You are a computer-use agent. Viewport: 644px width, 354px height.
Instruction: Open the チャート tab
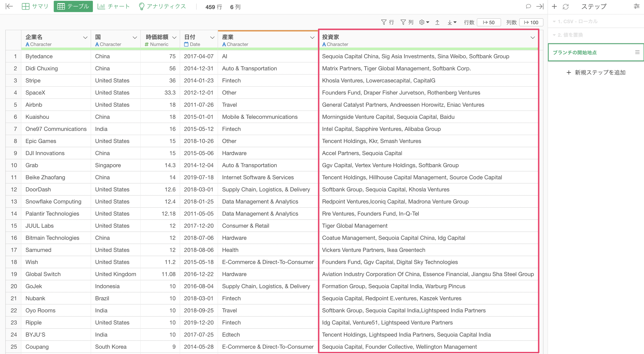click(113, 6)
